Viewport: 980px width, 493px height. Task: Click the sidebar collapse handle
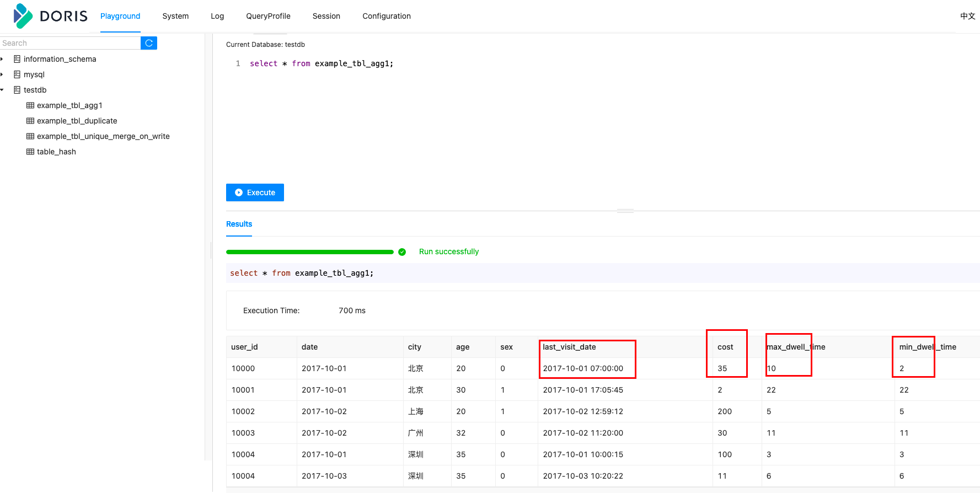click(211, 250)
